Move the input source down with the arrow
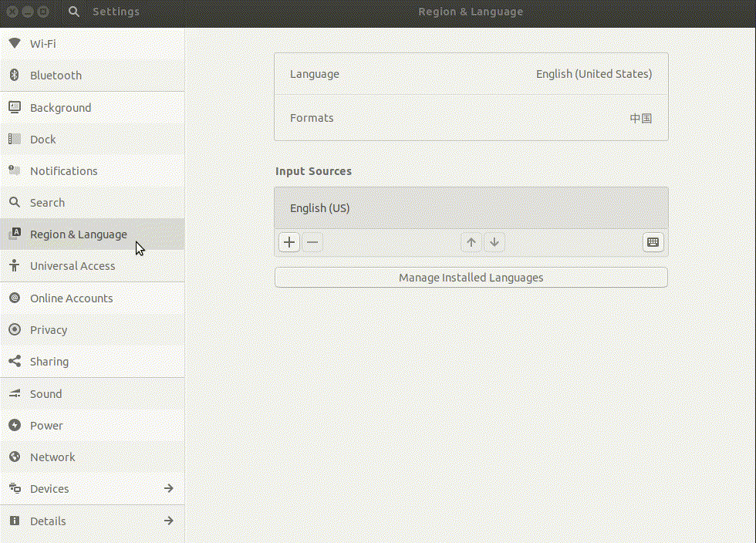Viewport: 756px width, 543px height. coord(494,242)
